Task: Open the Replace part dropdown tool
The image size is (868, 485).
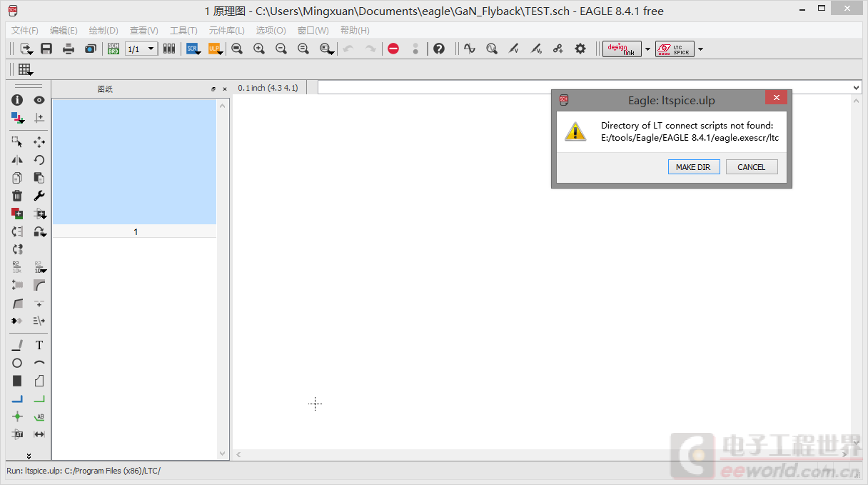Action: point(40,231)
